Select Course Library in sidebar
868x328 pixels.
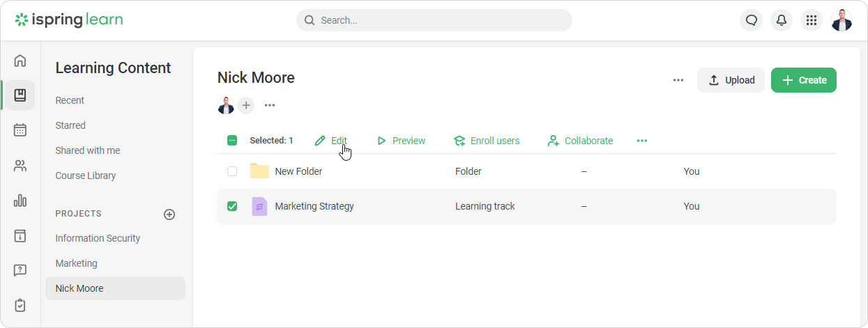[86, 175]
